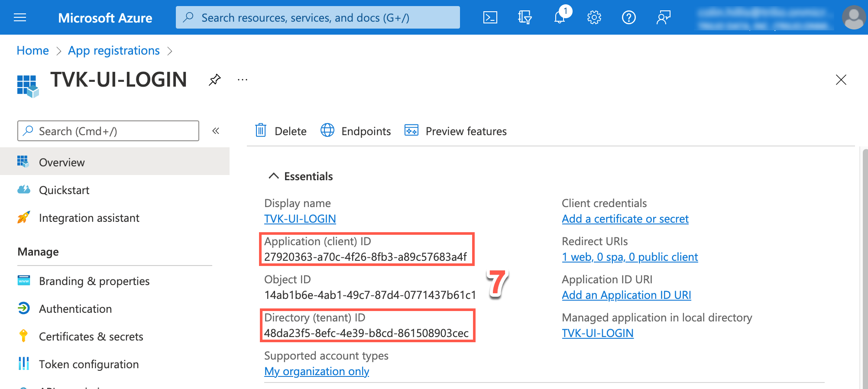The image size is (868, 389).
Task: Open the Azure portal hamburger menu
Action: click(20, 17)
